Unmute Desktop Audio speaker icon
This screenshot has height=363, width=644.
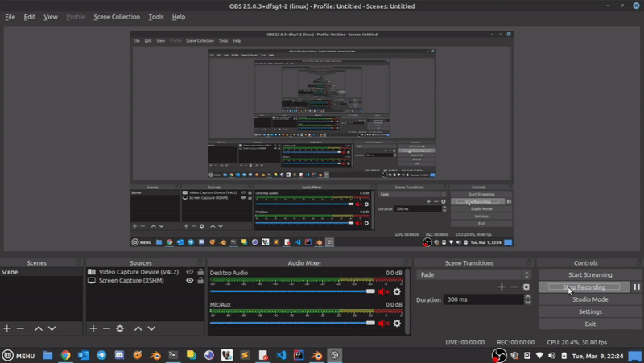[383, 291]
